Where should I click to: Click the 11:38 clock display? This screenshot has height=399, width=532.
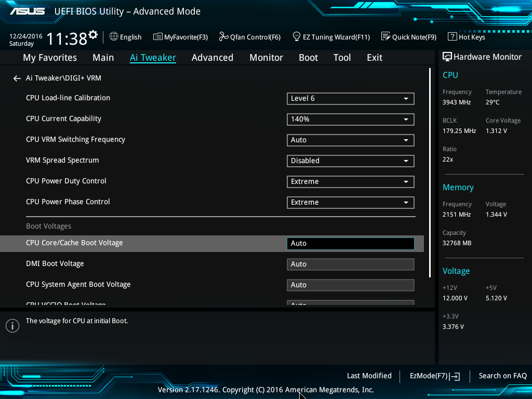67,38
